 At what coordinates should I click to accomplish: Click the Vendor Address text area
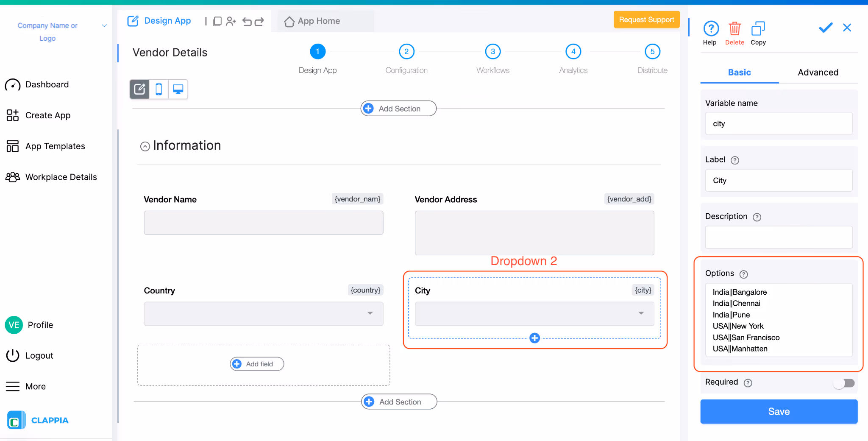[x=534, y=233]
